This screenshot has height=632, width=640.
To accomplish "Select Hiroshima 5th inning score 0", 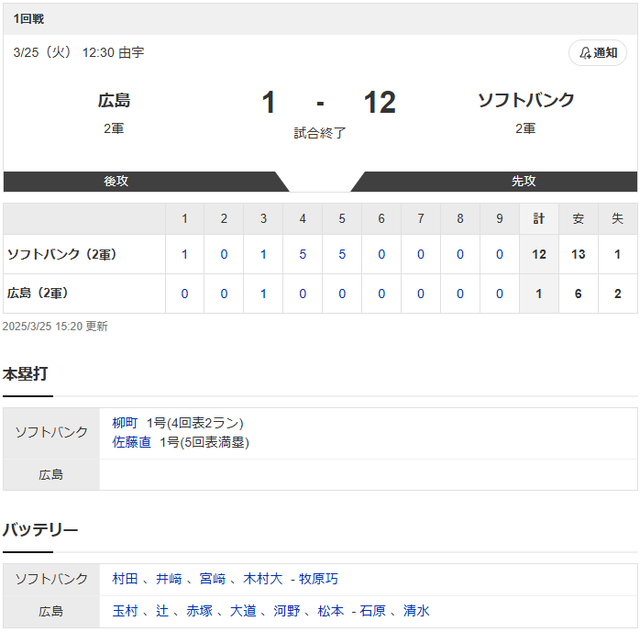I will tap(342, 294).
